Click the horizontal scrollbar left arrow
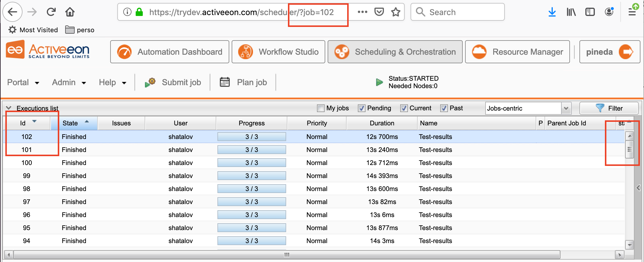The image size is (644, 262). pos(9,255)
